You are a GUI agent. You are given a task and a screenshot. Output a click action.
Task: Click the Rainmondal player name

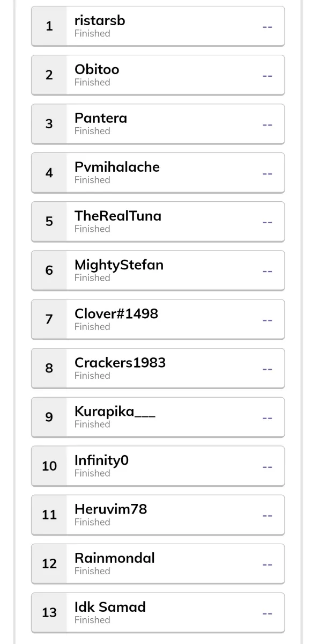click(115, 558)
